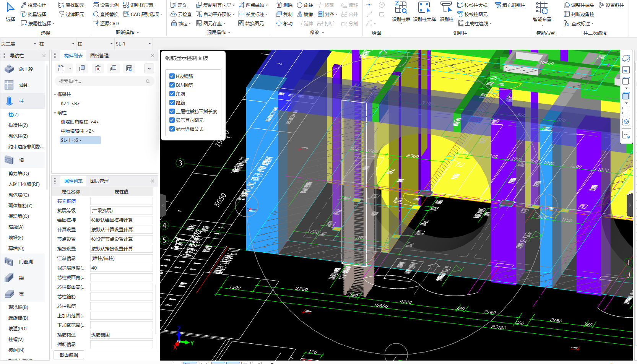The image size is (637, 364).
Task: Click 搜索构件 search field
Action: click(105, 81)
